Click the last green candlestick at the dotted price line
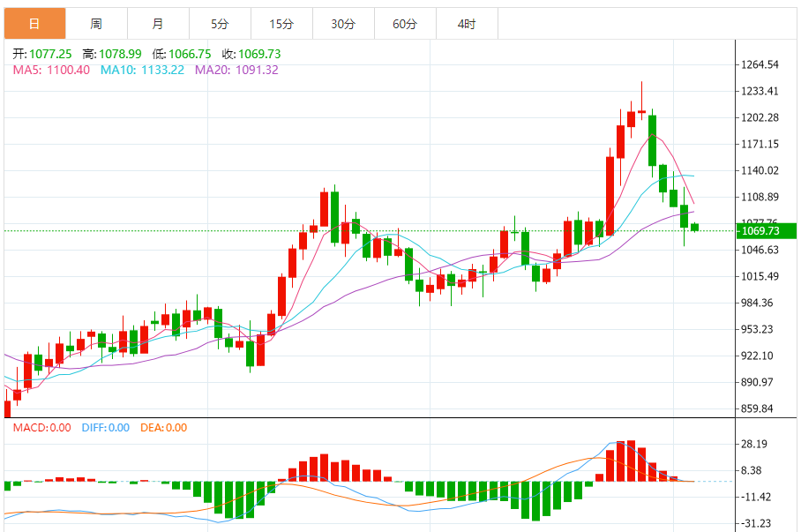Image resolution: width=801 pixels, height=532 pixels. click(x=695, y=228)
